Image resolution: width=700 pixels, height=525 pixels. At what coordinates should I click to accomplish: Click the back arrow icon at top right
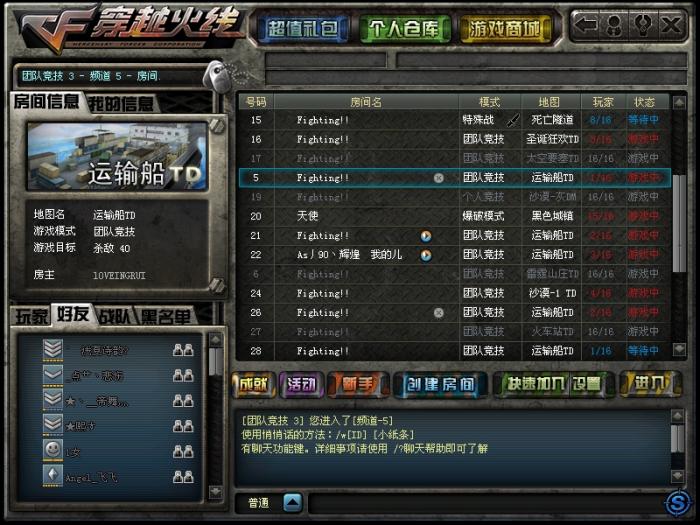586,25
